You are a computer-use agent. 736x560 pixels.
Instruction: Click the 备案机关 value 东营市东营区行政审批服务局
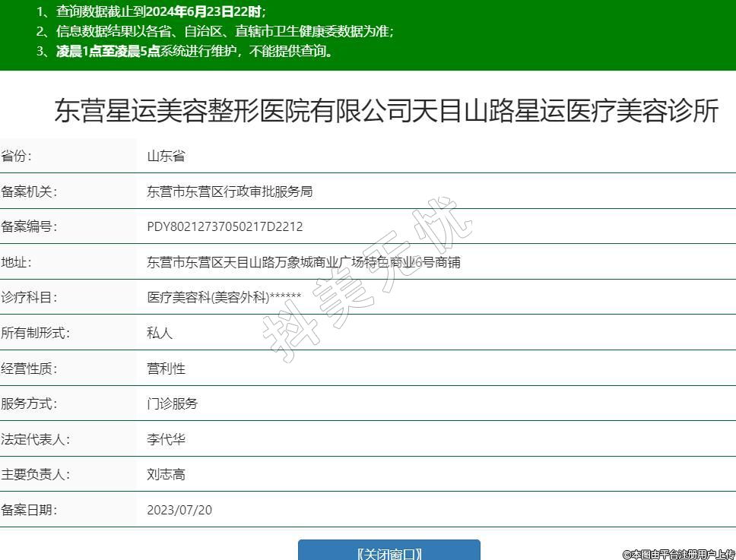click(x=230, y=191)
